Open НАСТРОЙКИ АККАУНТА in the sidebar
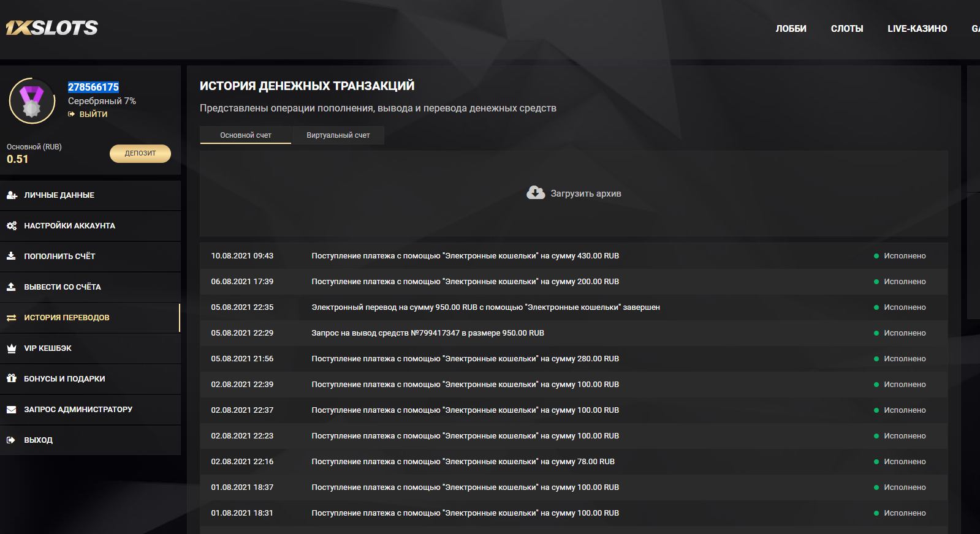 point(90,226)
